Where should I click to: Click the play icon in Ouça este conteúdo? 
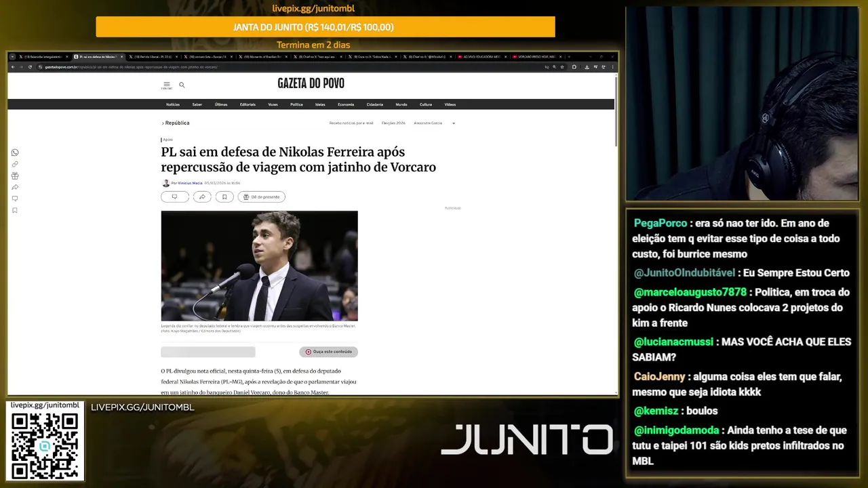[309, 352]
